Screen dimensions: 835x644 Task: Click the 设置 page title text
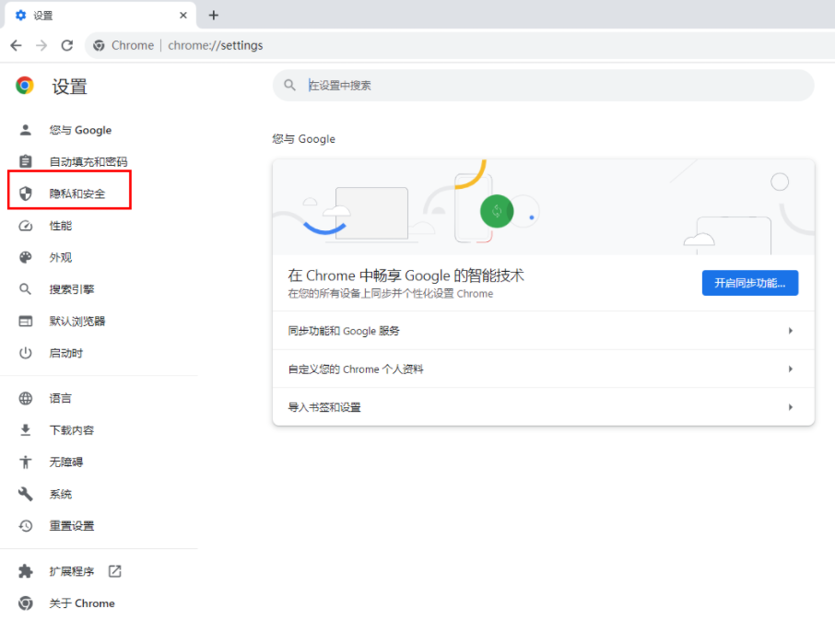coord(70,87)
